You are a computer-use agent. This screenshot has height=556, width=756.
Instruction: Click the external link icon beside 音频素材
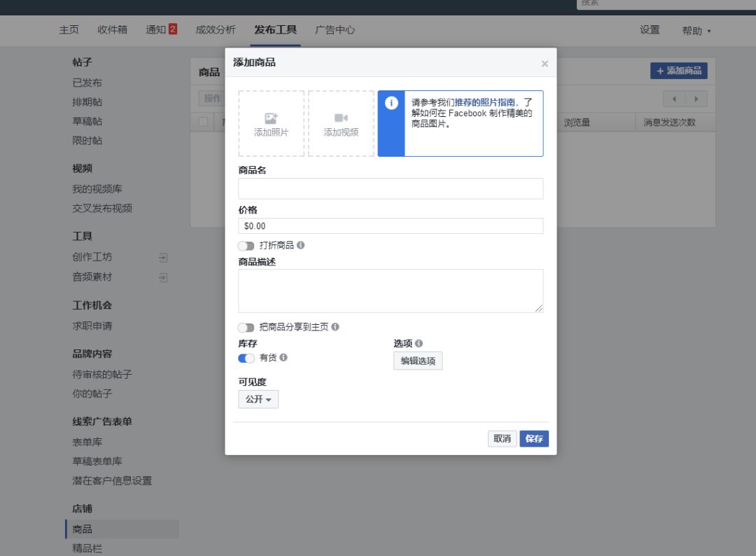[x=162, y=277]
